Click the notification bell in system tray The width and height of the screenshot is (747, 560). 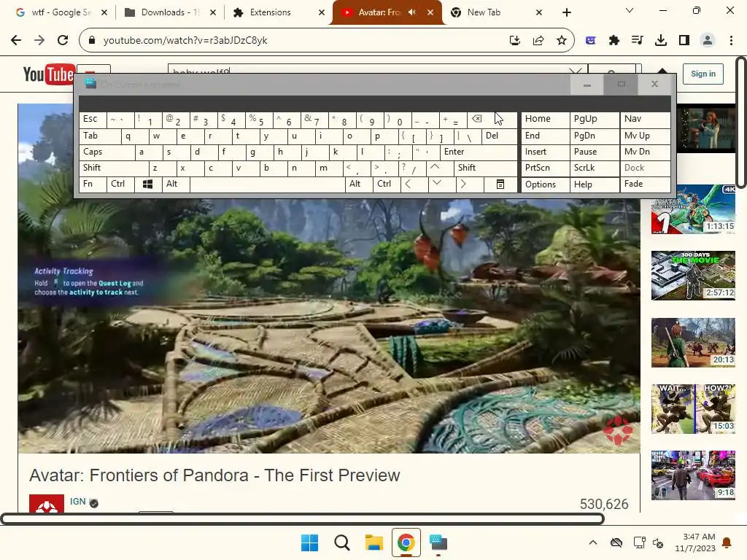click(x=727, y=542)
